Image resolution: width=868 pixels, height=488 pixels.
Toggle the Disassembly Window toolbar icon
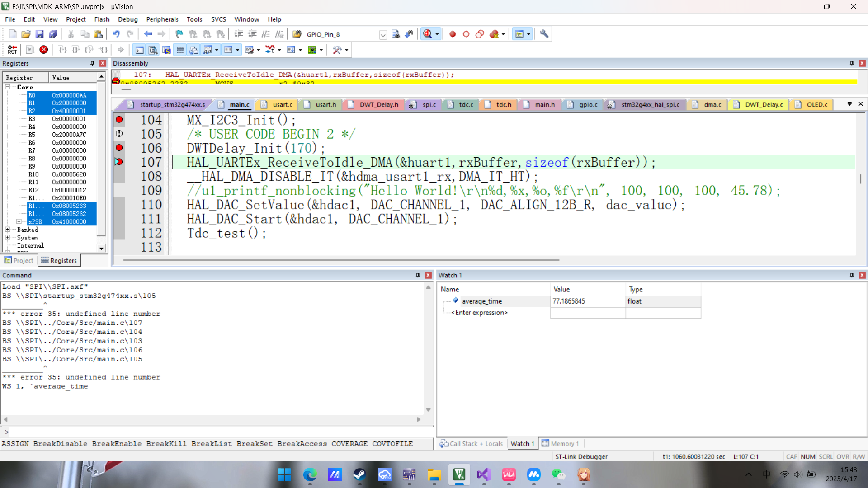[x=153, y=50]
